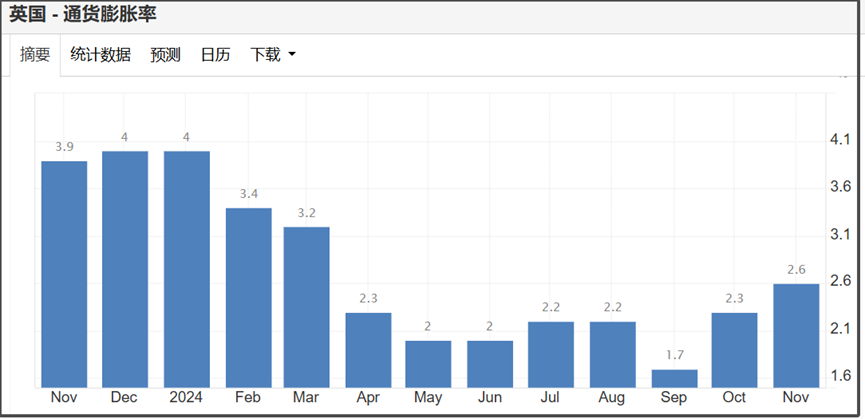Click the Oct bar showing 2.3

click(734, 350)
